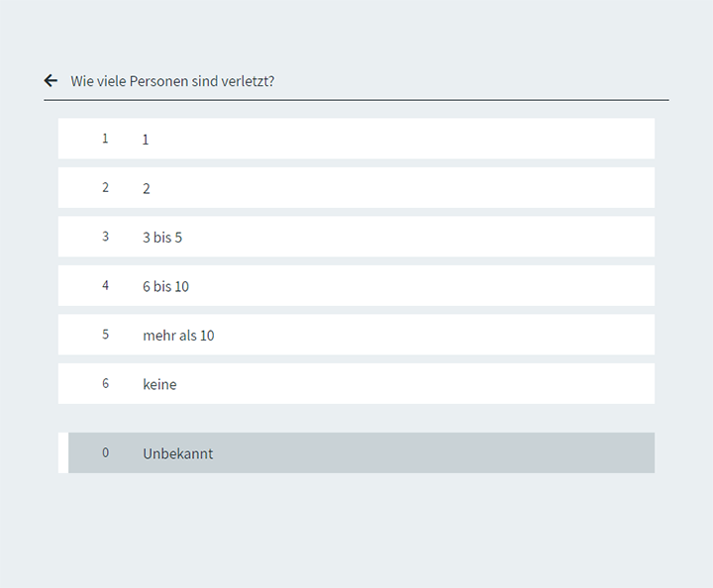The width and height of the screenshot is (713, 588).
Task: Click empty right side of 'keine' row
Action: point(495,384)
